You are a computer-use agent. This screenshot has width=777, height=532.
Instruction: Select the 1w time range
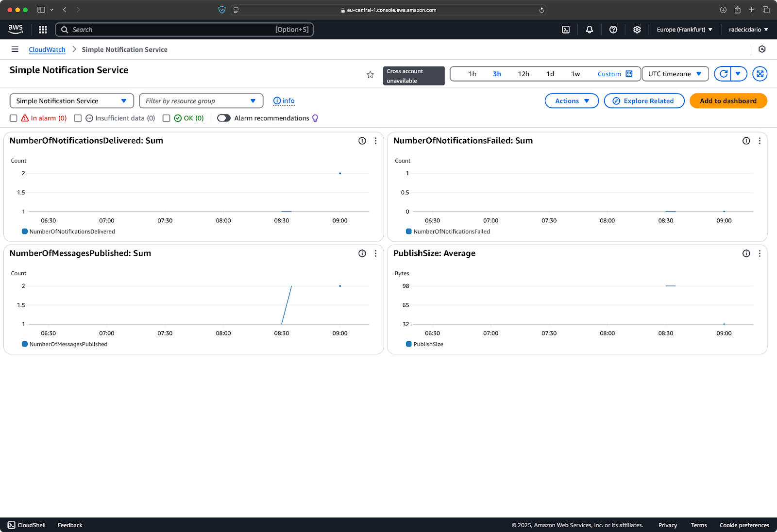point(575,74)
